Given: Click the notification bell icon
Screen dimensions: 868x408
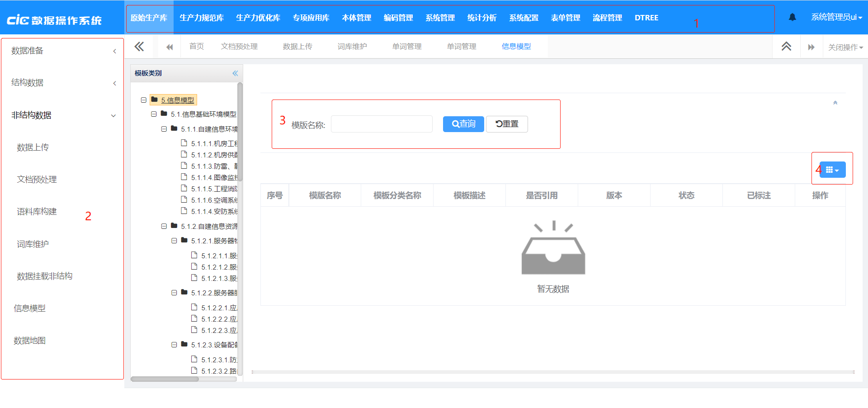Looking at the screenshot, I should pyautogui.click(x=792, y=17).
